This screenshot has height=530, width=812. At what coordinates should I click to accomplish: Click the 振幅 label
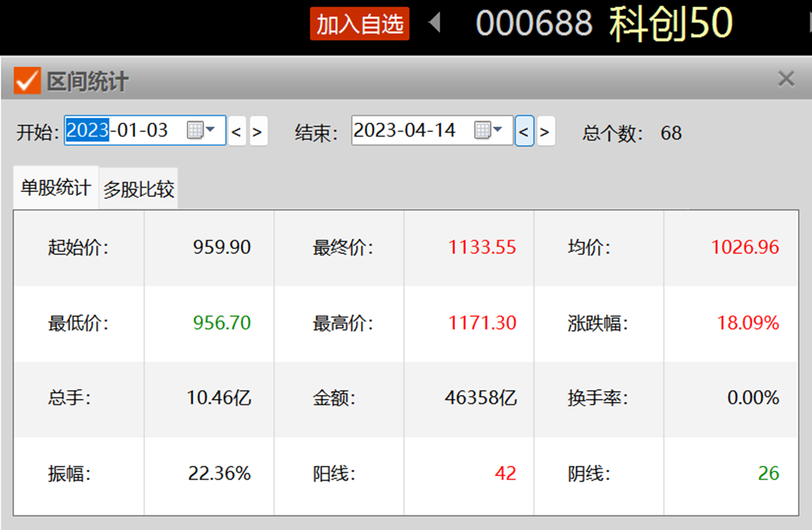tap(69, 473)
